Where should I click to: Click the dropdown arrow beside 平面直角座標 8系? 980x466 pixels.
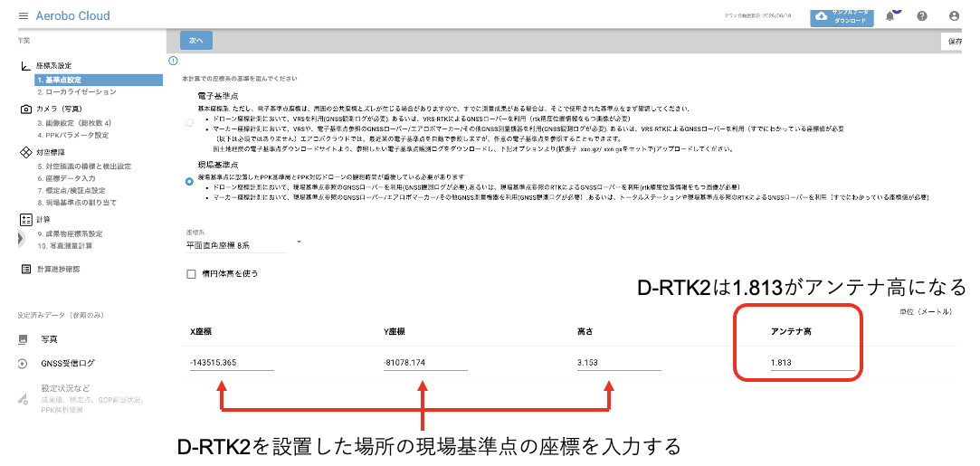[x=298, y=242]
